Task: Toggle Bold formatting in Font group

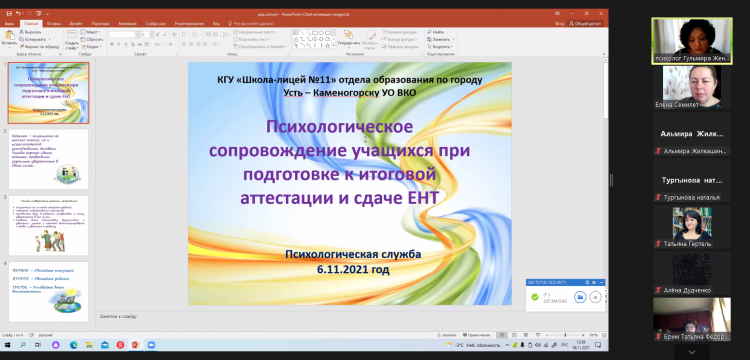Action: [111, 44]
